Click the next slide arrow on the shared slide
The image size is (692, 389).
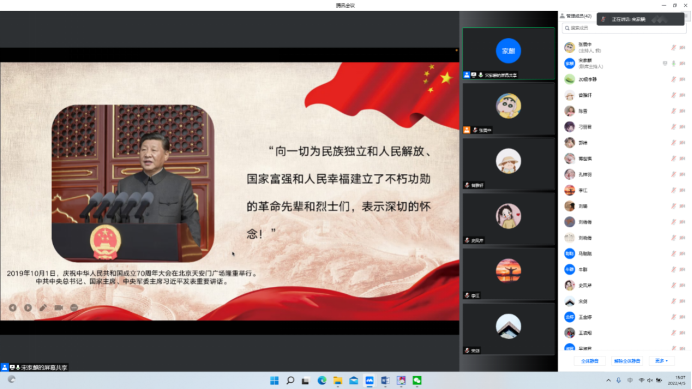28,308
